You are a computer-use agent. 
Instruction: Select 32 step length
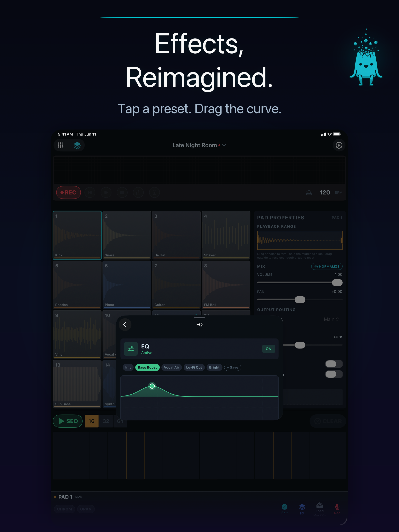106,421
